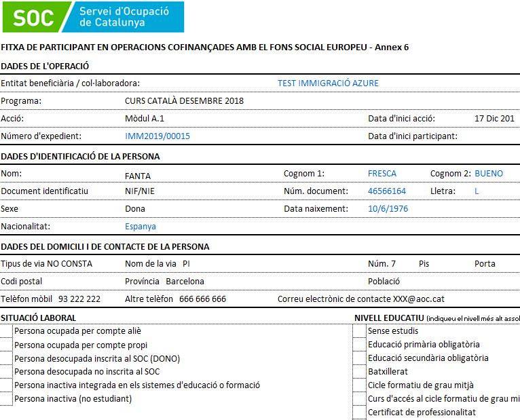Click the 'Dona' sex value
Image resolution: width=520 pixels, height=420 pixels.
tap(135, 209)
